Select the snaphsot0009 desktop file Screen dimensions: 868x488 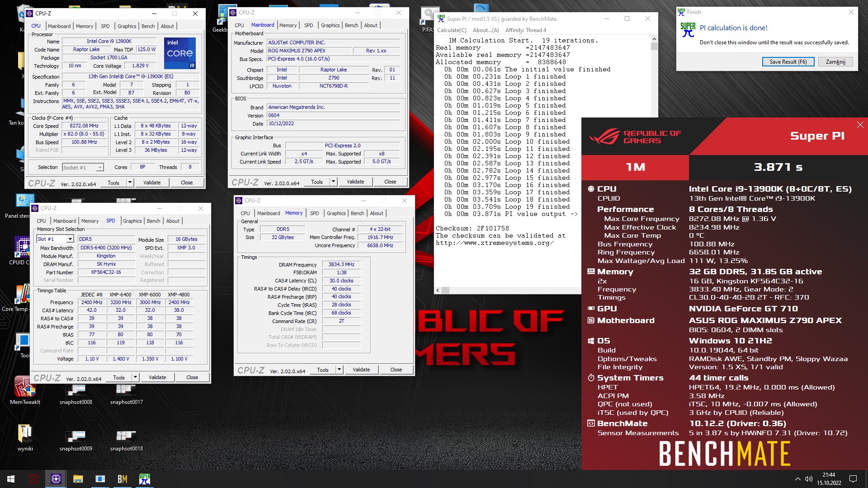click(x=76, y=439)
